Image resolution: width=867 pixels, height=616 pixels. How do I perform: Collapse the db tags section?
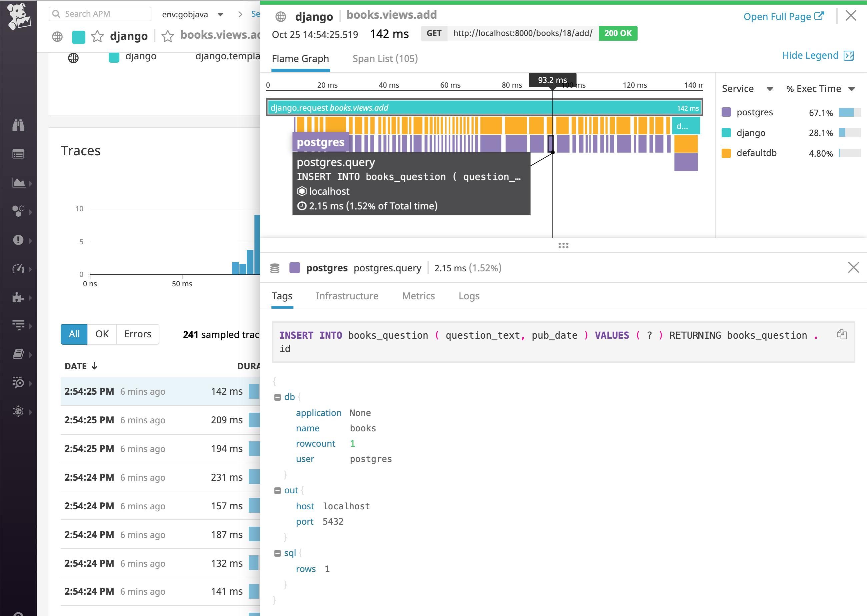[x=277, y=396]
